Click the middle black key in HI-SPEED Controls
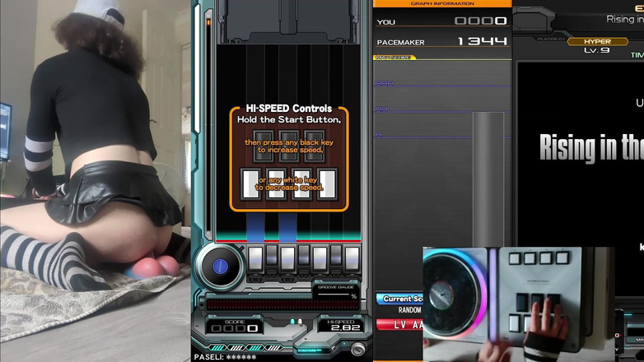This screenshot has height=362, width=644. (289, 146)
